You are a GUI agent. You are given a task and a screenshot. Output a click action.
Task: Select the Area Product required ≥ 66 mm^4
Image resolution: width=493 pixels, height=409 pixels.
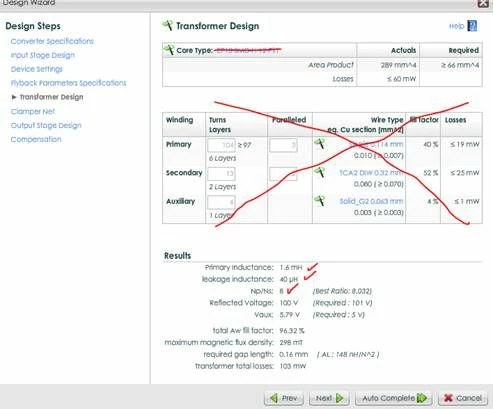coord(460,65)
